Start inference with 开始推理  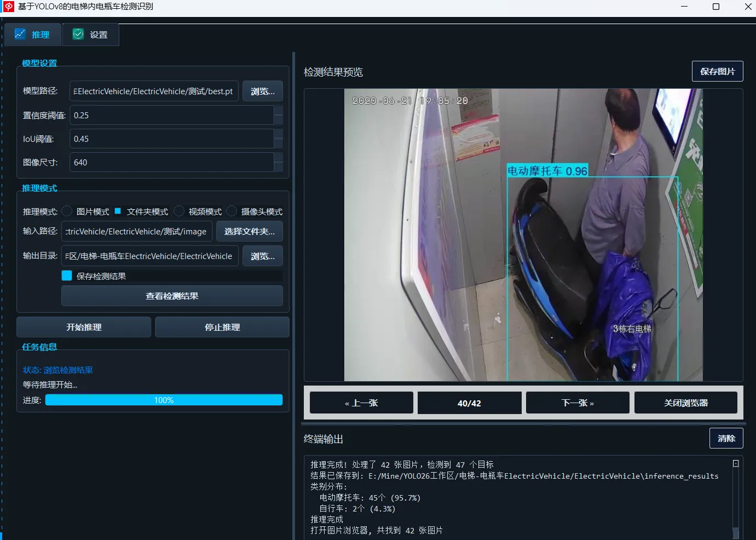(x=84, y=327)
